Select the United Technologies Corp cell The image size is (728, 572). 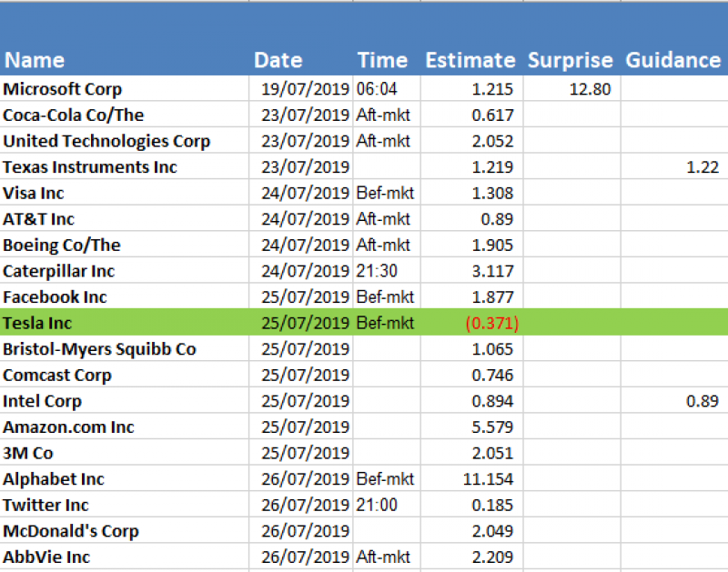[x=124, y=141]
